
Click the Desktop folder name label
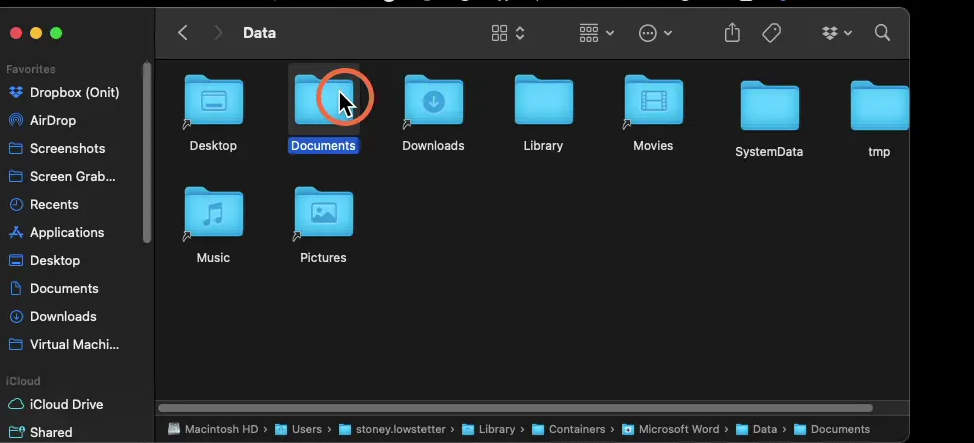click(213, 146)
